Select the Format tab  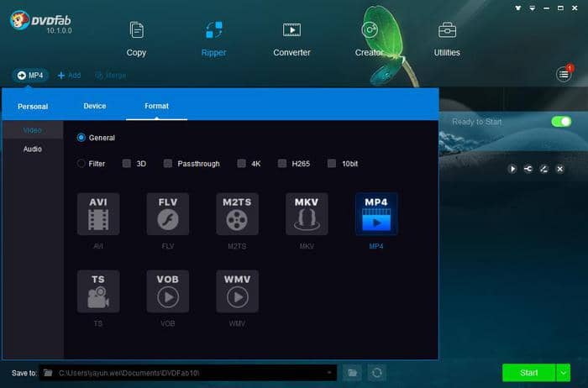pos(156,106)
